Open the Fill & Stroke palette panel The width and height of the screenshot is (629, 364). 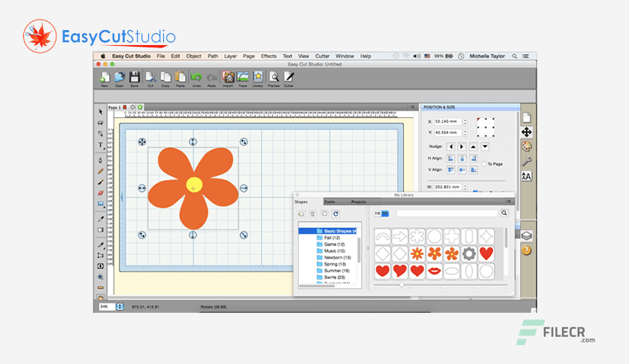click(527, 147)
